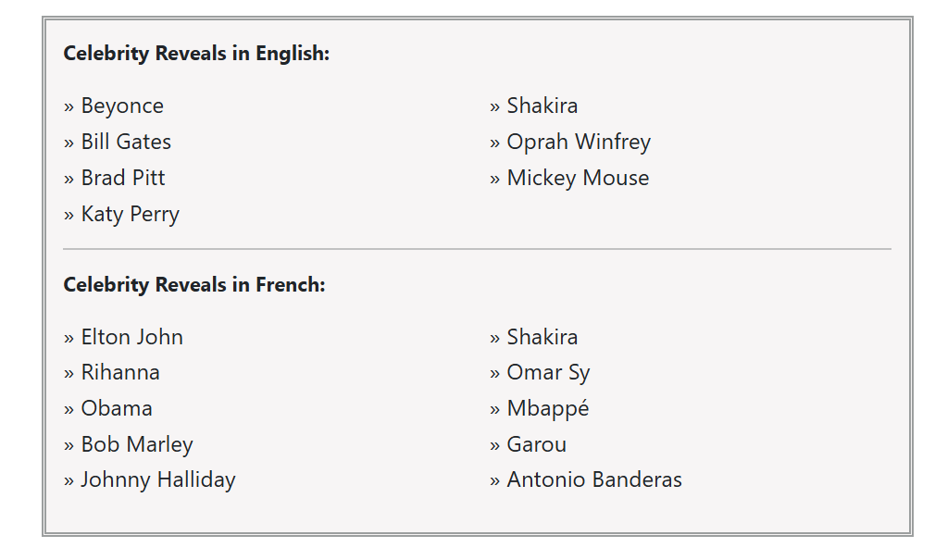Viewport: 935px width, 560px height.
Task: Open the Elton John French reveal
Action: pyautogui.click(x=131, y=337)
